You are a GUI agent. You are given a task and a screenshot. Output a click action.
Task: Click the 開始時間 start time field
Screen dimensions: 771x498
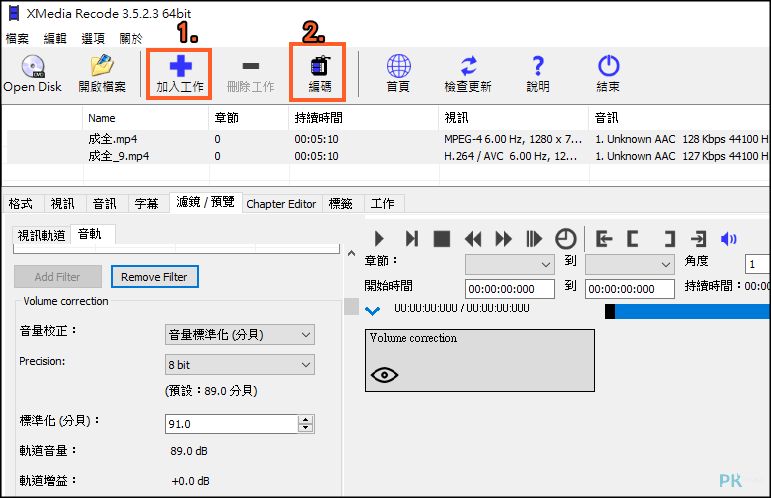(x=510, y=289)
